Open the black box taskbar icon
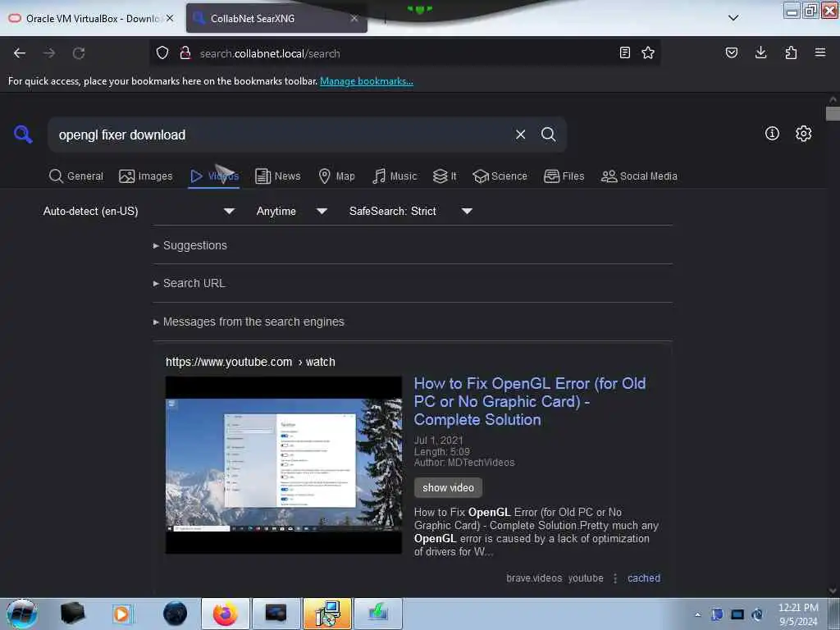This screenshot has height=630, width=840. [72, 614]
